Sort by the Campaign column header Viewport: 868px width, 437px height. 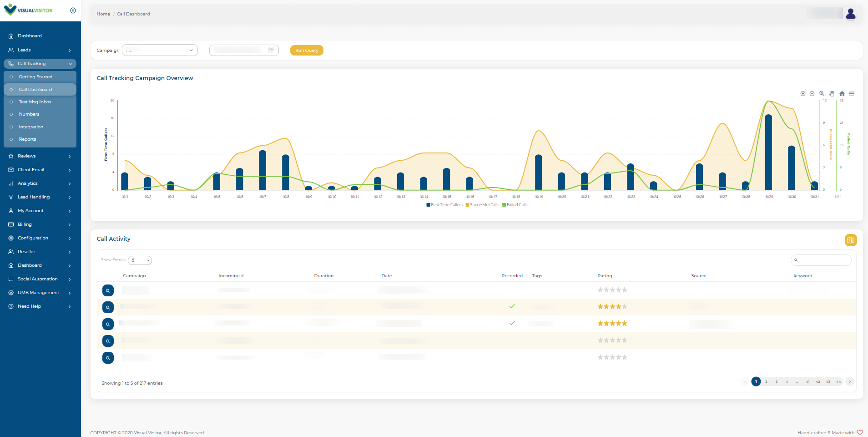[x=134, y=276]
